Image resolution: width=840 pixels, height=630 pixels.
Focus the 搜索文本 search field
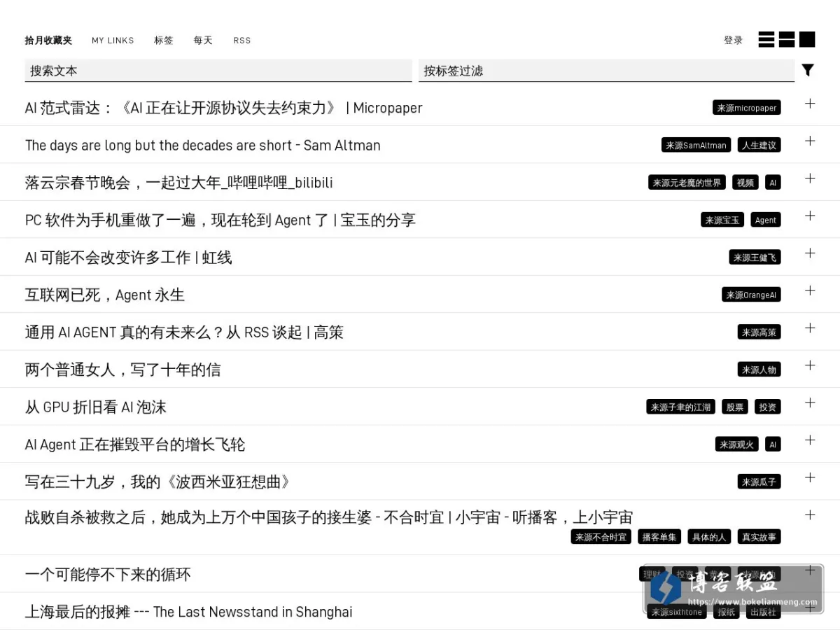(x=218, y=71)
